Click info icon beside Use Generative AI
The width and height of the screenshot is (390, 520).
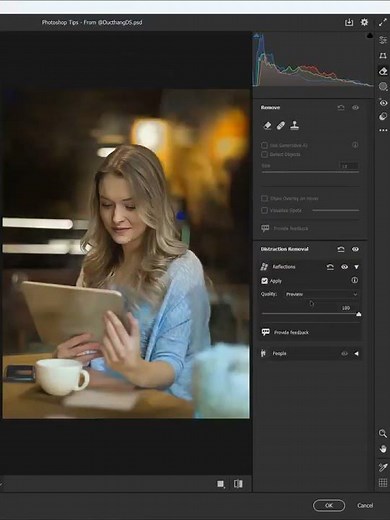point(355,145)
